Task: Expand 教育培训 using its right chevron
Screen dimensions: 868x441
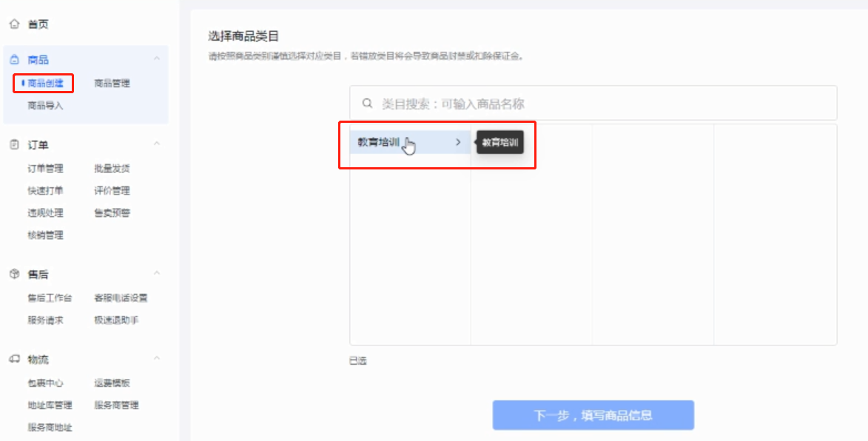Action: click(x=458, y=142)
